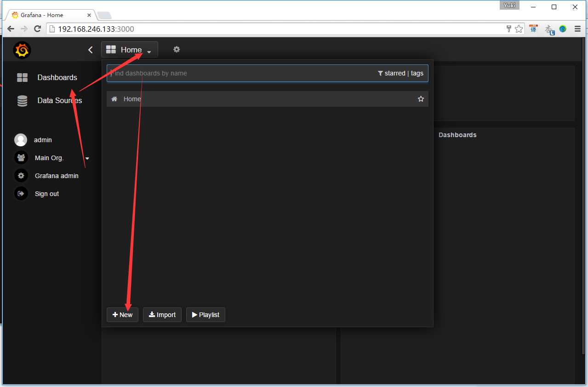Open dashboard settings gear icon
588x387 pixels.
(x=177, y=49)
